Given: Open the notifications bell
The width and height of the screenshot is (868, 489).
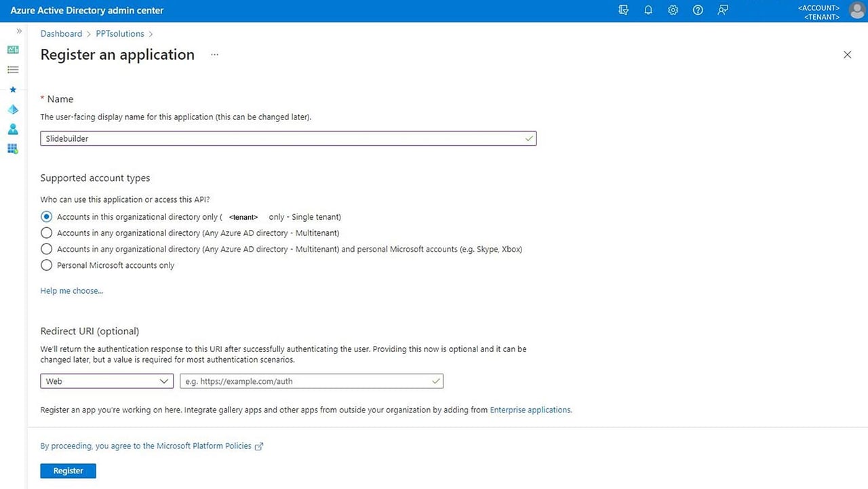Looking at the screenshot, I should pyautogui.click(x=648, y=10).
